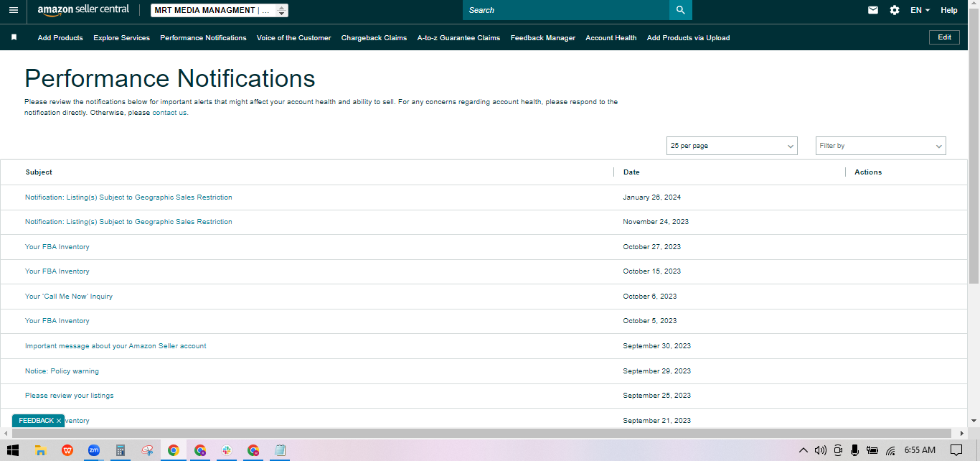Open Notice: Policy warning notification
980x461 pixels.
point(62,371)
